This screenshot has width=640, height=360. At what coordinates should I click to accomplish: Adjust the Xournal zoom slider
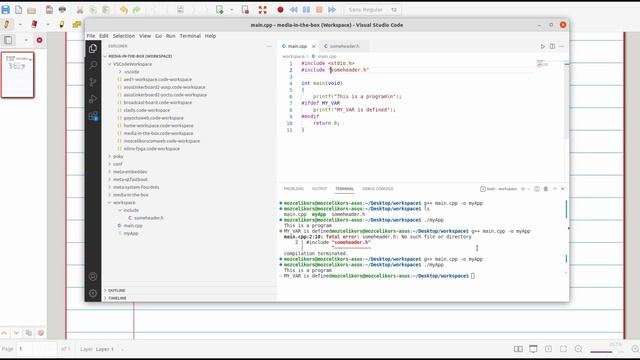pyautogui.click(x=606, y=351)
